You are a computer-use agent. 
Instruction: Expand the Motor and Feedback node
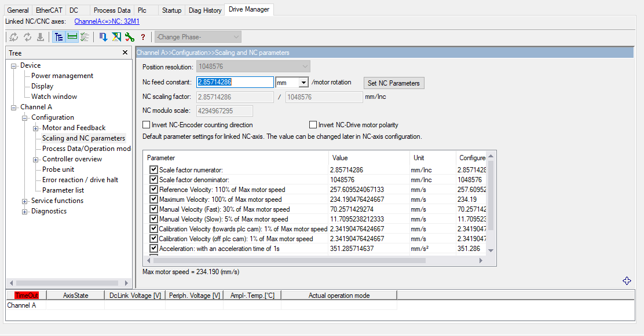coord(36,128)
